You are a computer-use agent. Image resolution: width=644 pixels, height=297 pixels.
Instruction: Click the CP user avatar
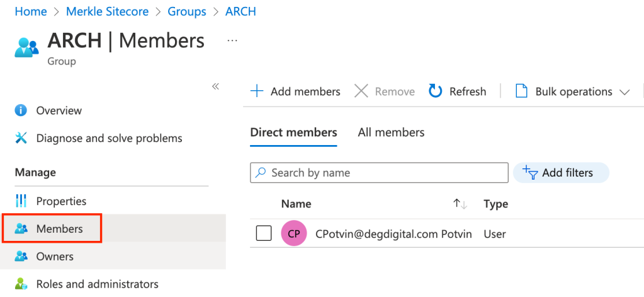click(293, 234)
